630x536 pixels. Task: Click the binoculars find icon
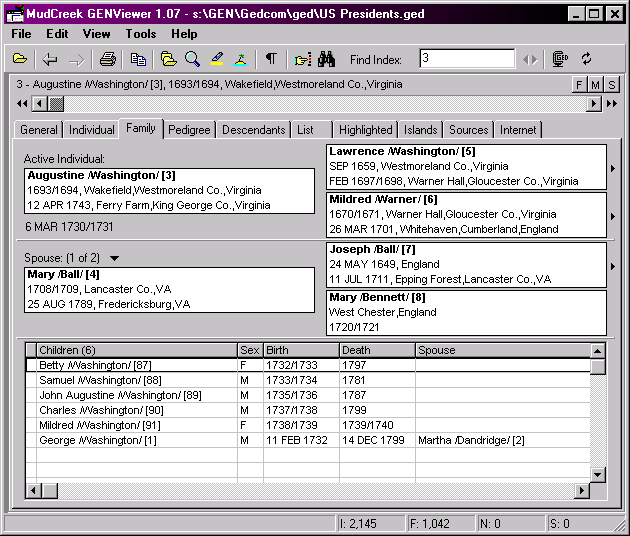(326, 59)
